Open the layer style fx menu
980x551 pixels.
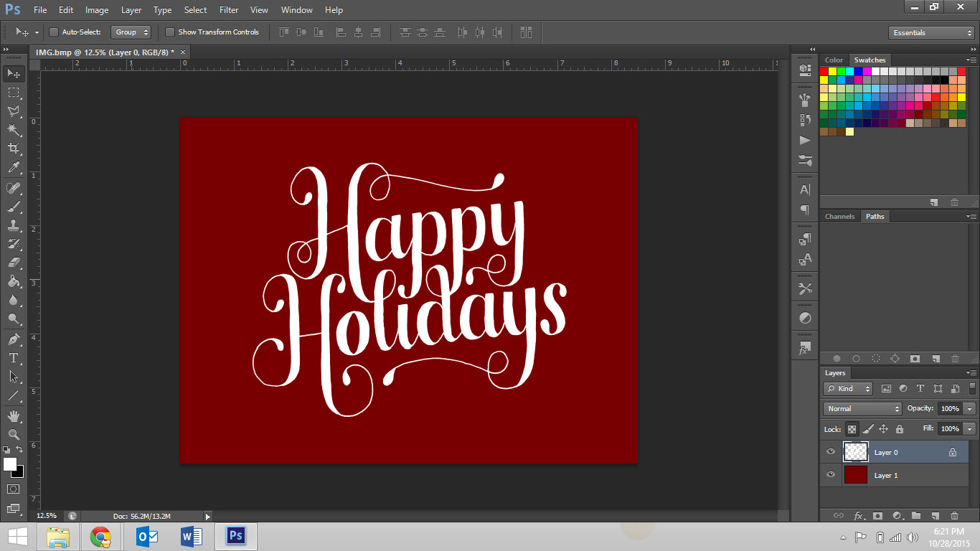coord(859,515)
